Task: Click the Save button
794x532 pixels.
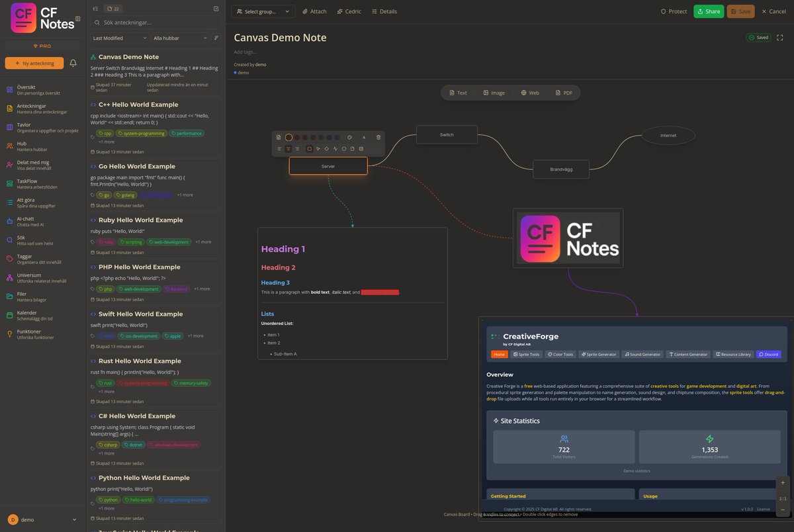Action: point(740,11)
